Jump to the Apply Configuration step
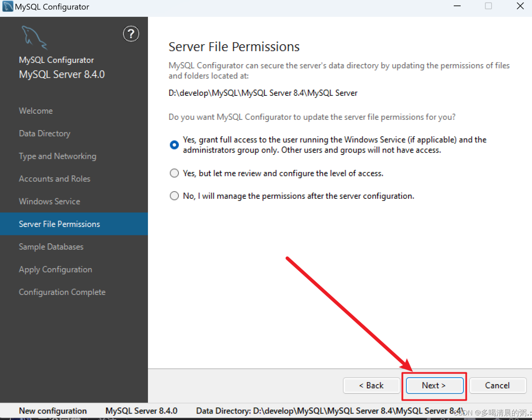Viewport: 532px width, 420px height. tap(55, 269)
